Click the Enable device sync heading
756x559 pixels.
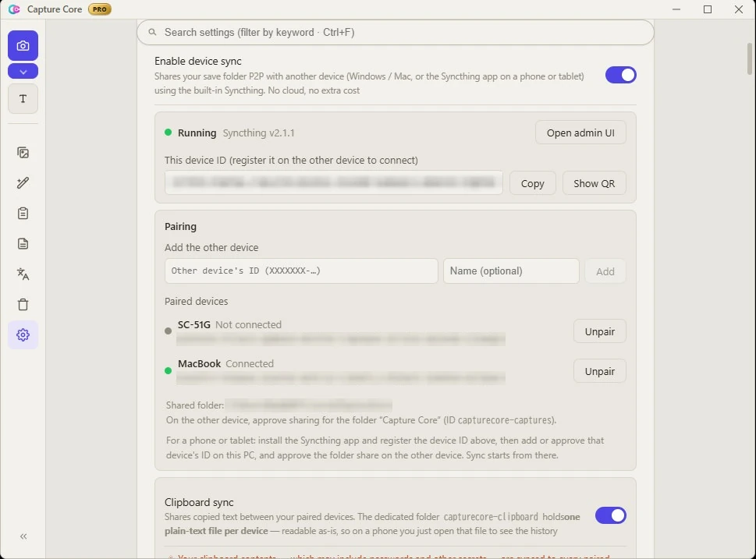pyautogui.click(x=198, y=61)
